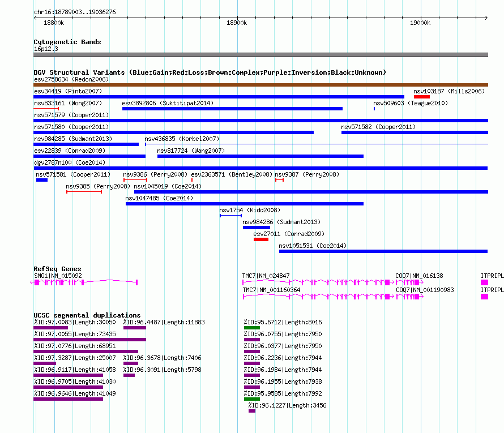This screenshot has height=433, width=504.
Task: Click the Cytogenetic Bands track title
Action: tap(67, 42)
